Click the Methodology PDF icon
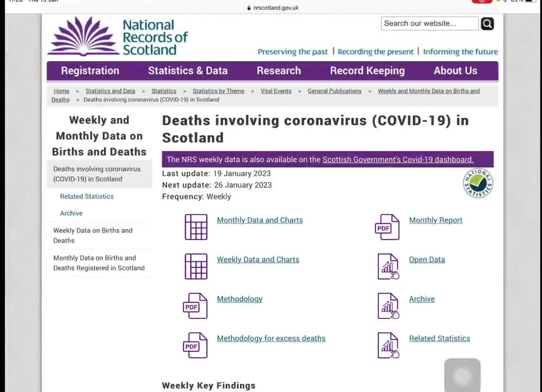 tap(195, 305)
